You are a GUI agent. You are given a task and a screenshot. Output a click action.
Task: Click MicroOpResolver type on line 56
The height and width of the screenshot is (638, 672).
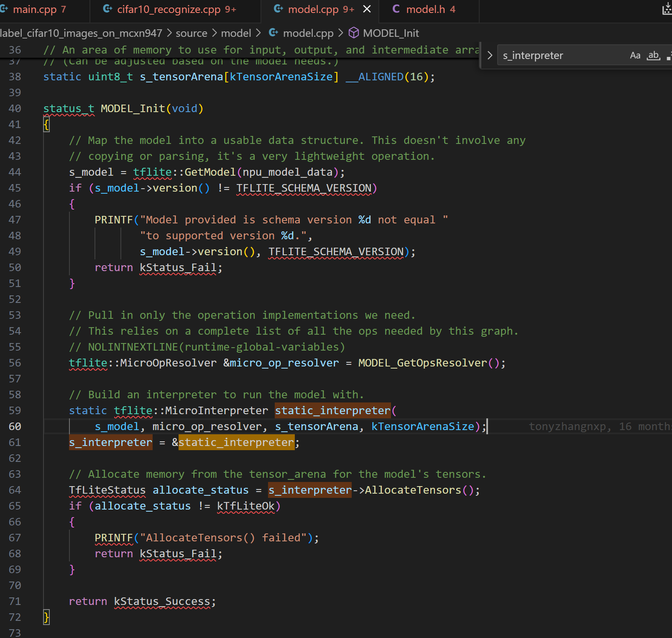(x=169, y=363)
